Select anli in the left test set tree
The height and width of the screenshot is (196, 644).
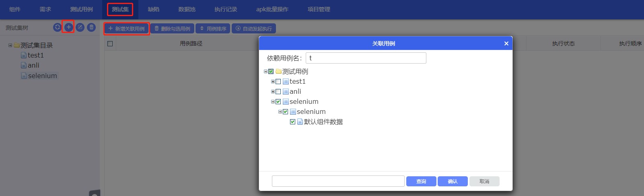33,65
